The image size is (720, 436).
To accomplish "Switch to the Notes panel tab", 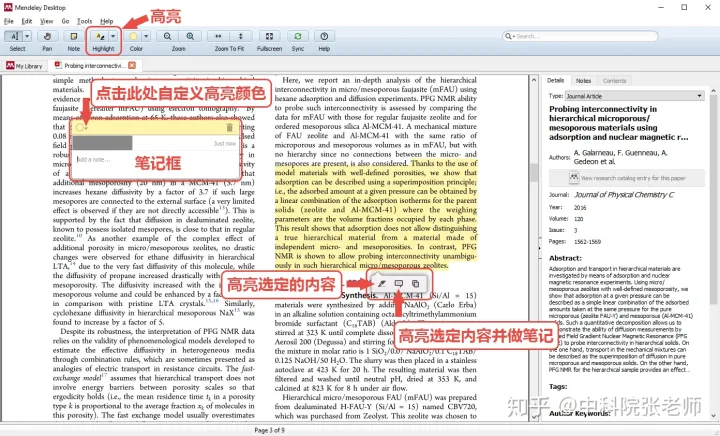I will 583,80.
